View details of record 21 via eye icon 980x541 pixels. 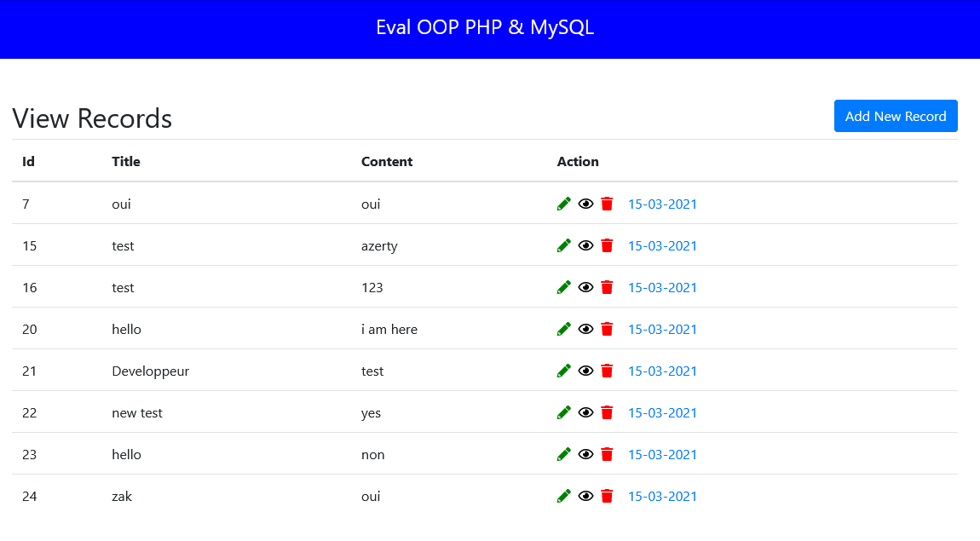585,371
